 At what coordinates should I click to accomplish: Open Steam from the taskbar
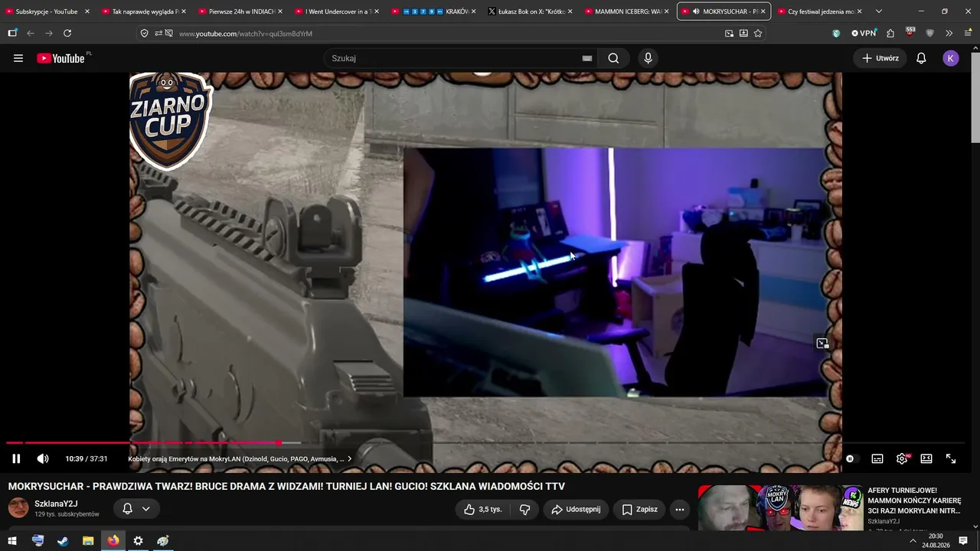click(x=63, y=541)
